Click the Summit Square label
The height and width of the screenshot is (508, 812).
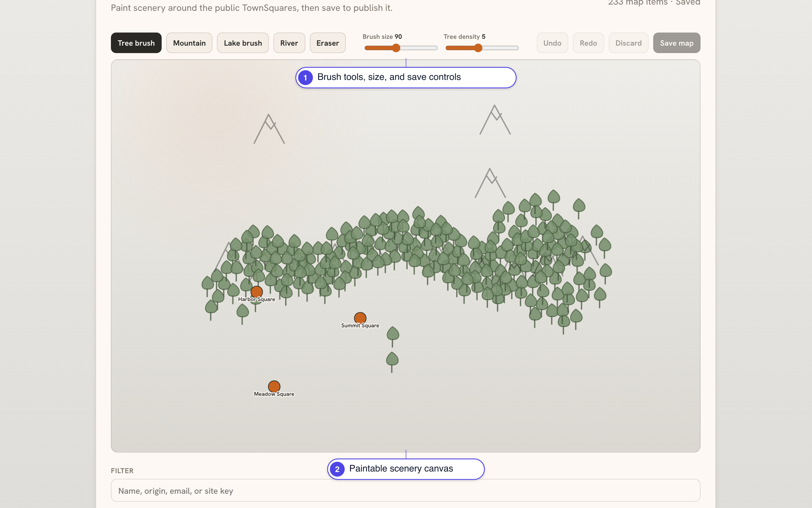360,326
